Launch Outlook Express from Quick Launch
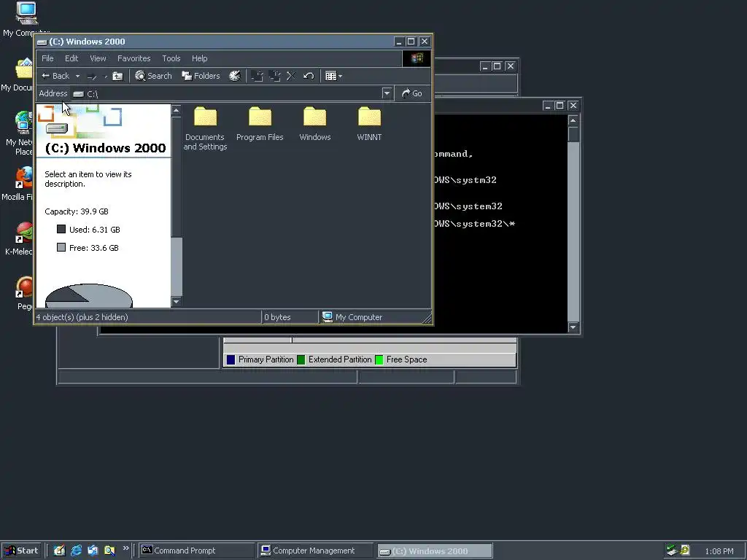Screen dimensions: 747x560 (x=93, y=551)
